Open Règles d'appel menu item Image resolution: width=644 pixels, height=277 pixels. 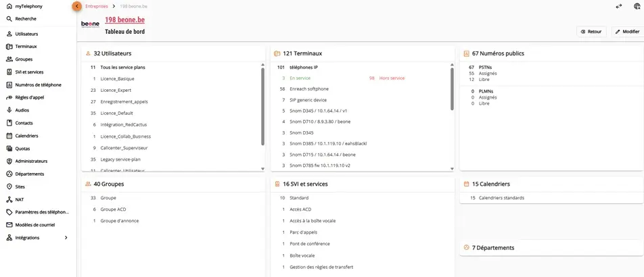(30, 97)
